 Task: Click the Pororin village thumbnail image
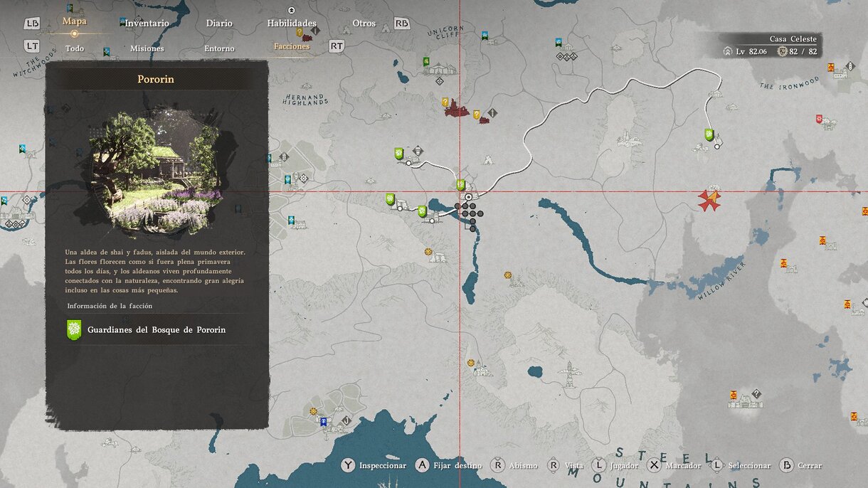click(x=157, y=173)
